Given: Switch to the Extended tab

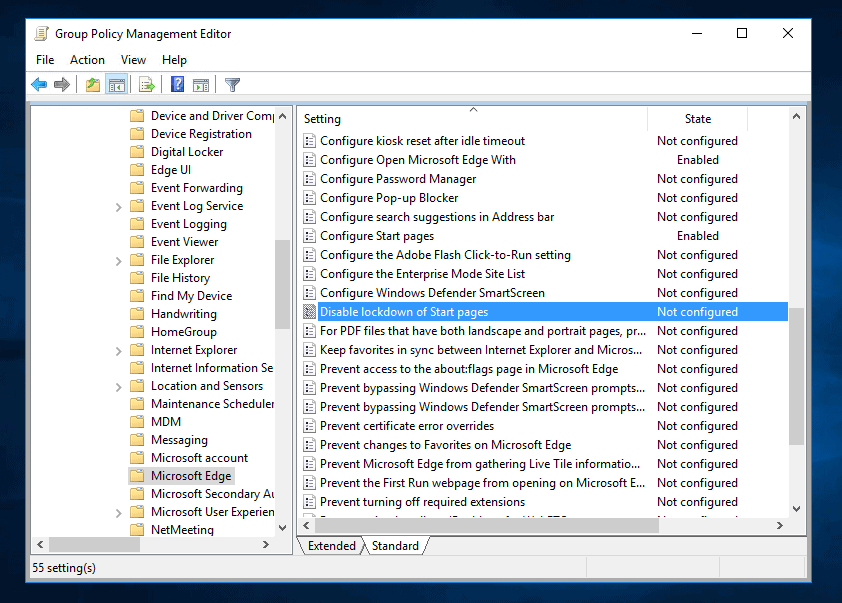Looking at the screenshot, I should (x=331, y=546).
